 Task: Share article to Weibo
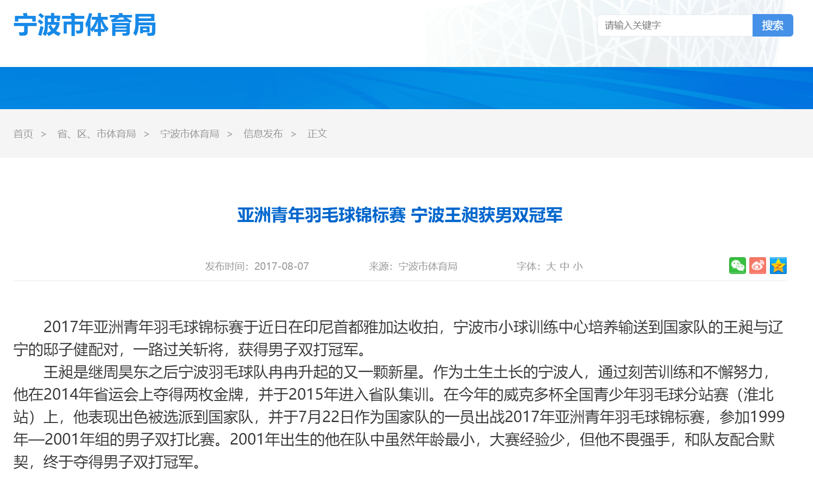(757, 266)
